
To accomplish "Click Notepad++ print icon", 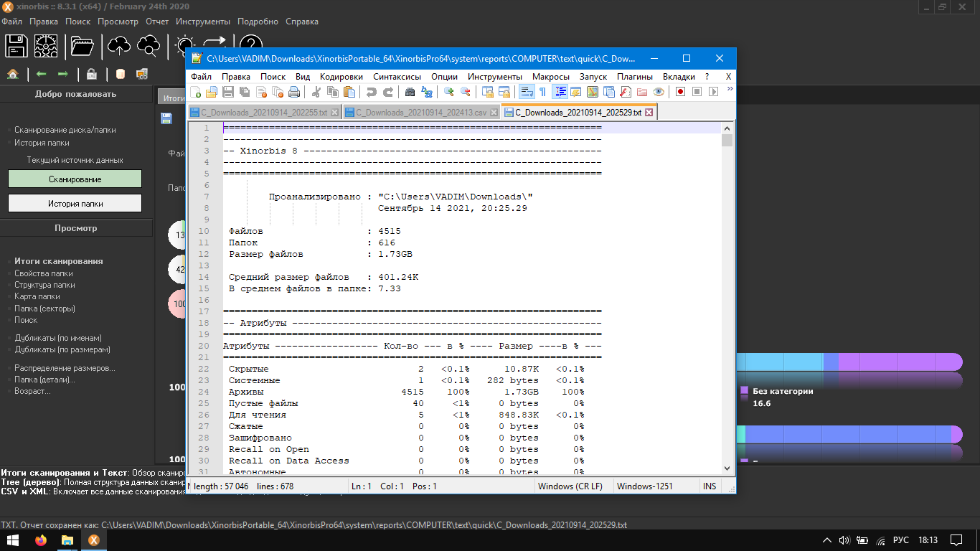I will click(294, 92).
